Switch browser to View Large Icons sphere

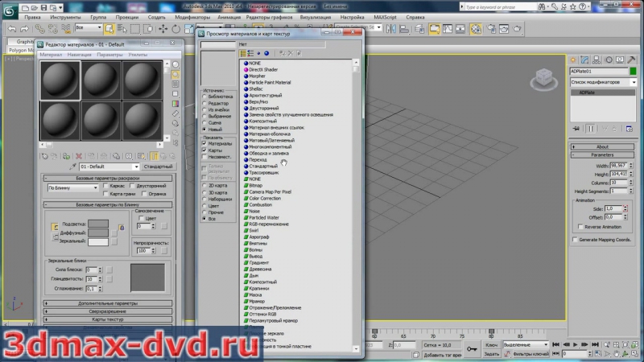pos(266,53)
